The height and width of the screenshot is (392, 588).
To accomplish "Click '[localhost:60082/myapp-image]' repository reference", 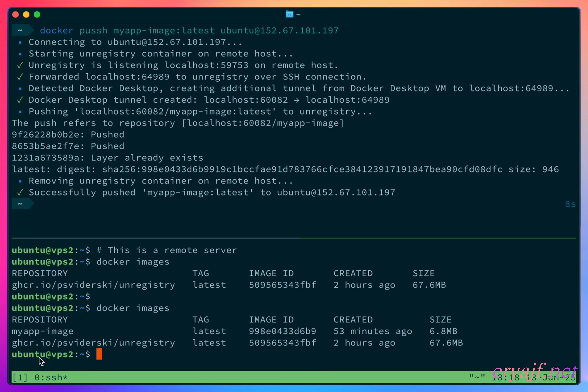I will coord(263,123).
